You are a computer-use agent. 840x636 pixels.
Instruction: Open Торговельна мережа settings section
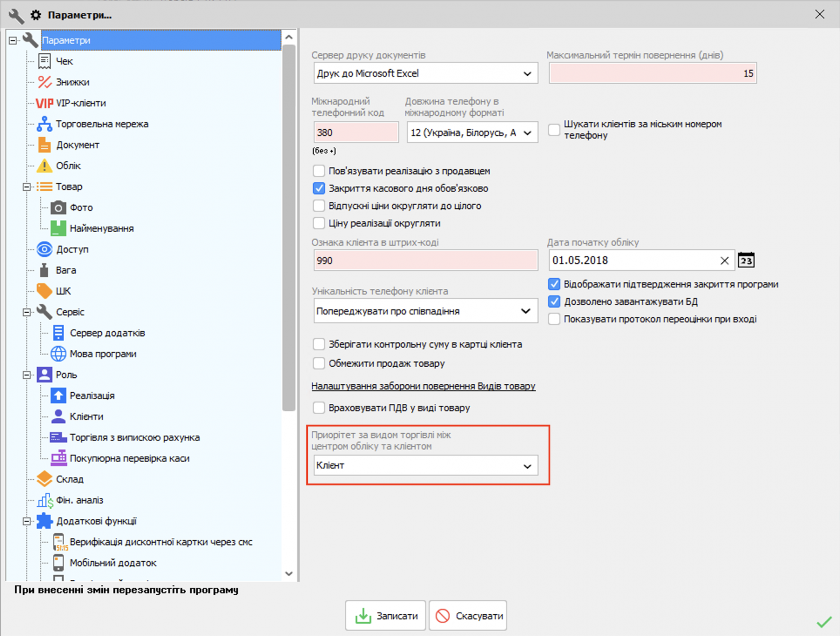102,124
